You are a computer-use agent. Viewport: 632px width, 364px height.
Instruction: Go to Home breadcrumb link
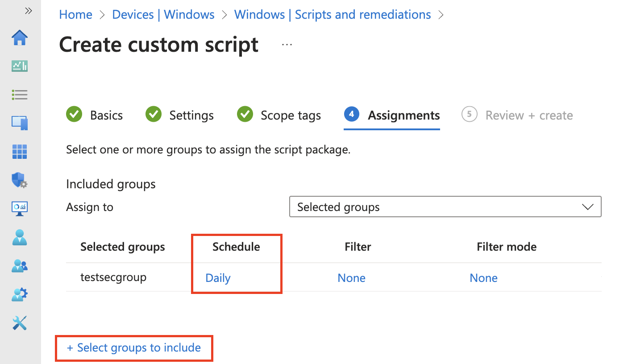click(76, 15)
